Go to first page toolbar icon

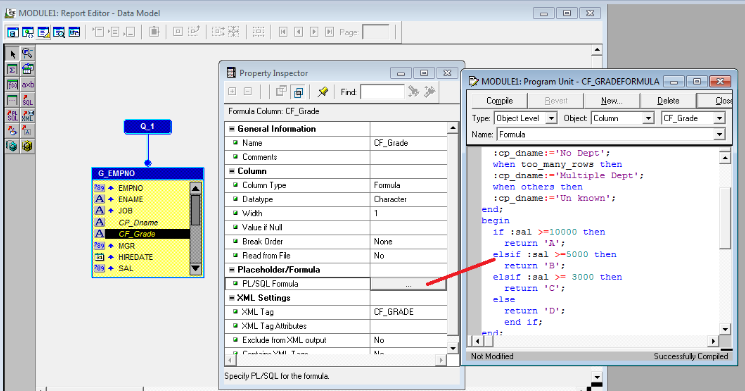pyautogui.click(x=283, y=32)
